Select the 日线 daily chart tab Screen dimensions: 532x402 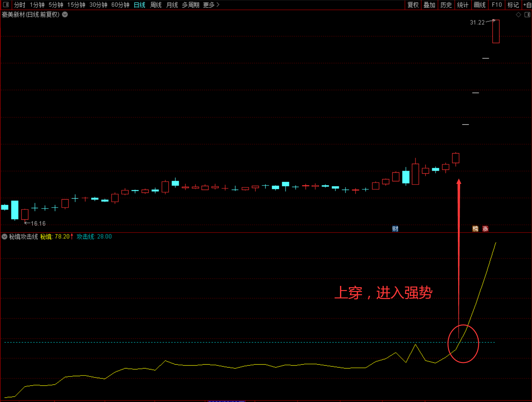coord(140,5)
